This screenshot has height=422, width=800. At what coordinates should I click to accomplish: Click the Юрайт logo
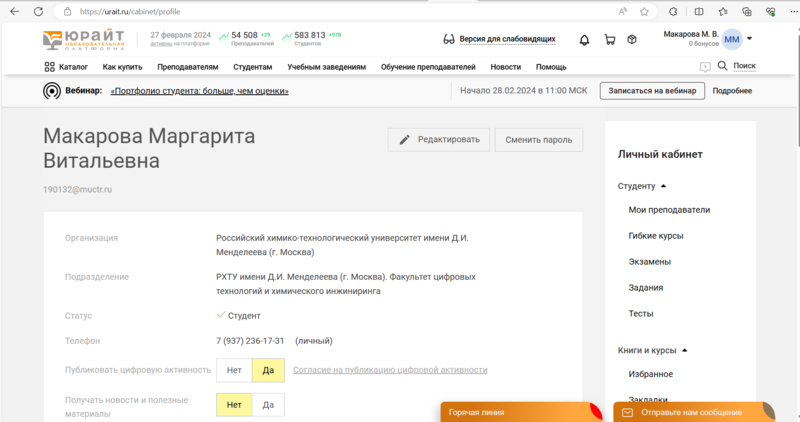tap(83, 40)
